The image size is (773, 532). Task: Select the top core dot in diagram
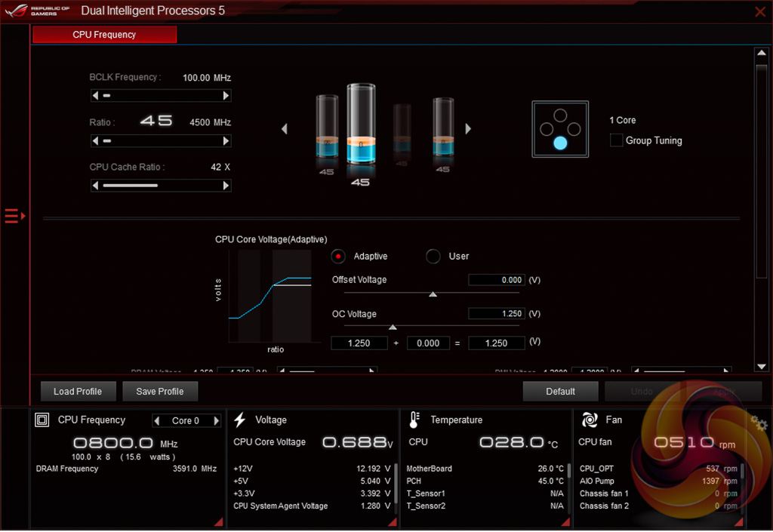click(x=560, y=115)
